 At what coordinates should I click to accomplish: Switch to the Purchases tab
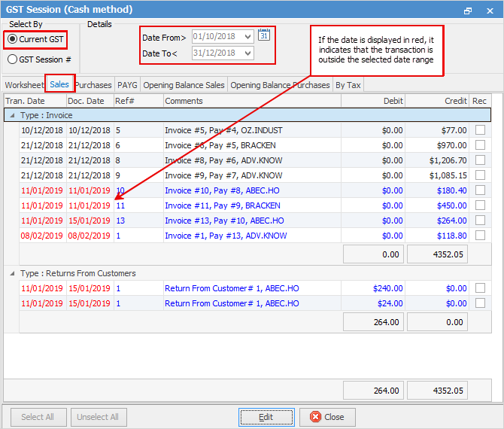(x=93, y=85)
